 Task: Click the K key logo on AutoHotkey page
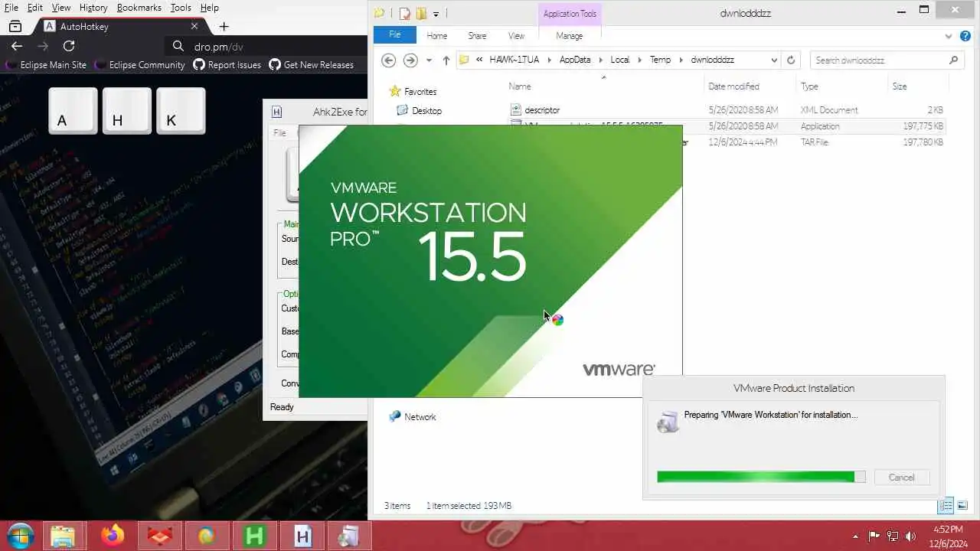coord(181,111)
